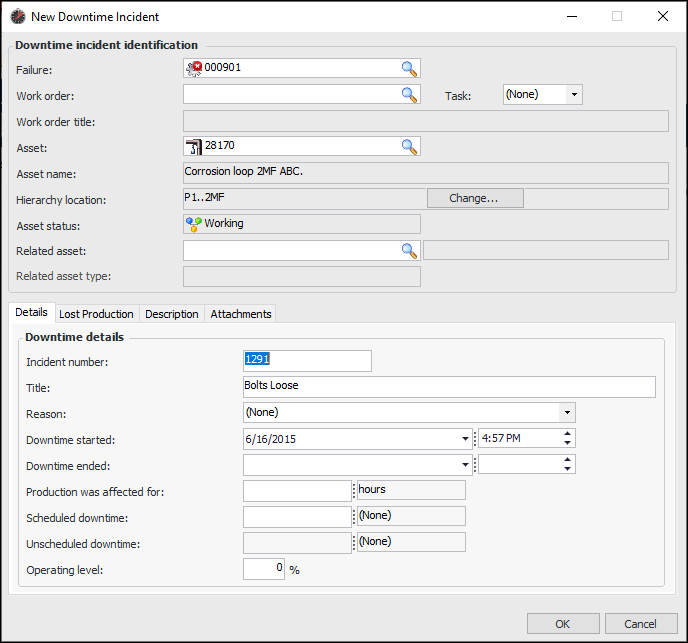Open the Related asset search lookup icon
688x643 pixels.
coord(408,250)
